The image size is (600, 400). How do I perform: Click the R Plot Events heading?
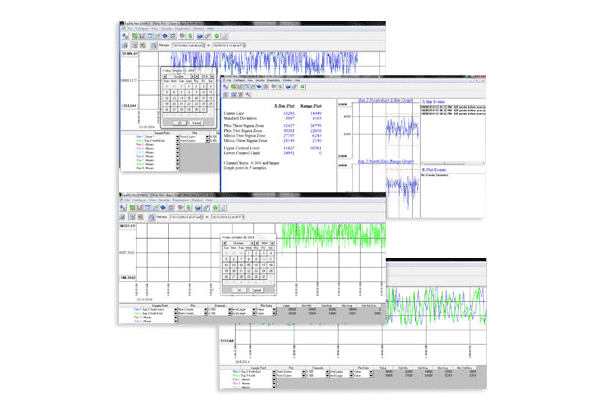pyautogui.click(x=434, y=170)
